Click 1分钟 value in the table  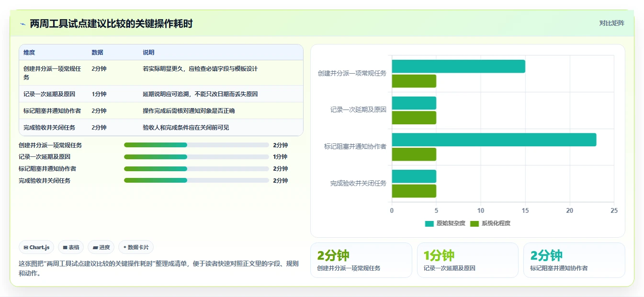click(x=99, y=94)
